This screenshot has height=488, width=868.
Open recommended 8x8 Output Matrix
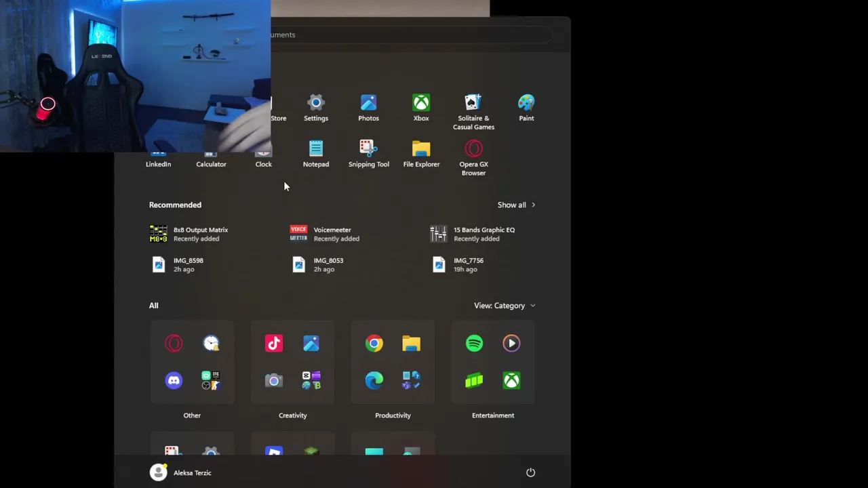[x=189, y=234]
